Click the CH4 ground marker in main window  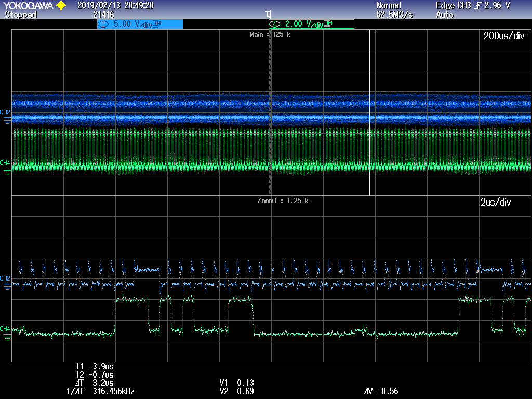pos(6,167)
